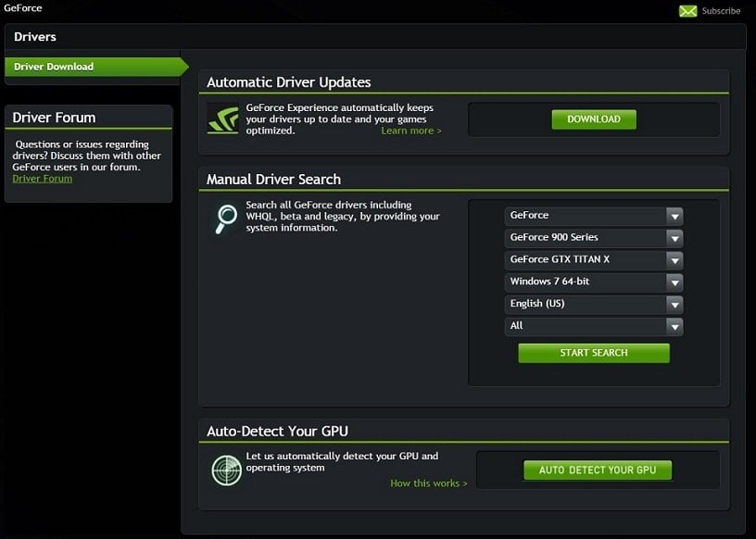Screen dimensions: 756x539
Task: Click the Driver Forum panel heading
Action: (54, 118)
